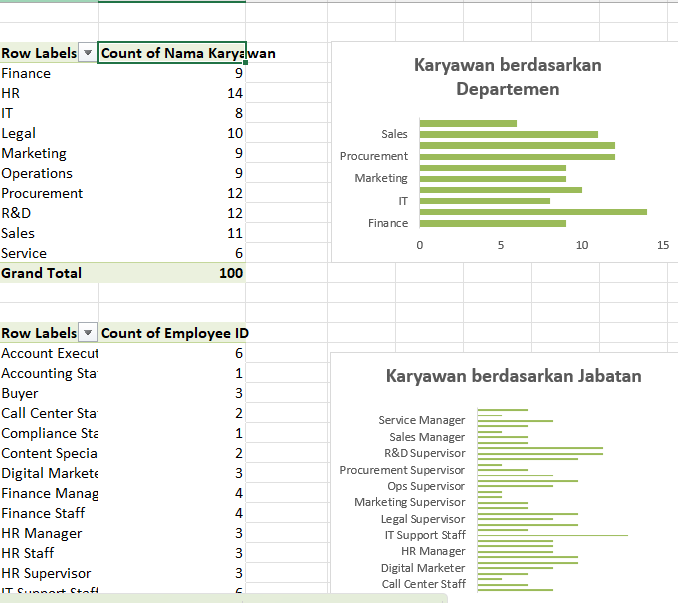This screenshot has height=603, width=678.
Task: Select the HR Staff row label
Action: click(27, 553)
